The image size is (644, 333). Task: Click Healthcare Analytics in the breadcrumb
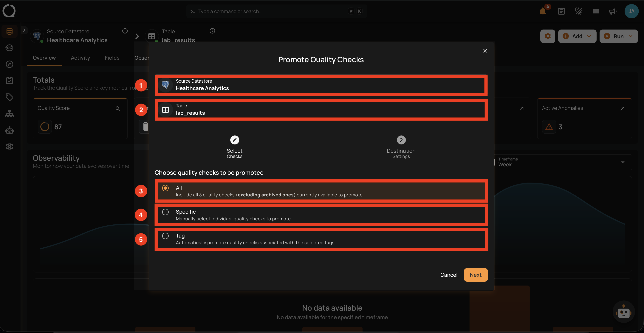pos(77,40)
